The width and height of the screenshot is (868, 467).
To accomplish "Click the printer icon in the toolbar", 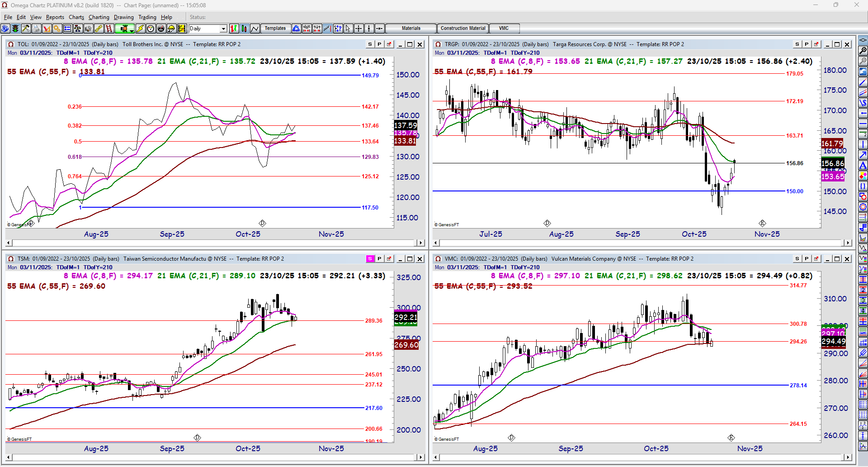I will click(x=36, y=29).
